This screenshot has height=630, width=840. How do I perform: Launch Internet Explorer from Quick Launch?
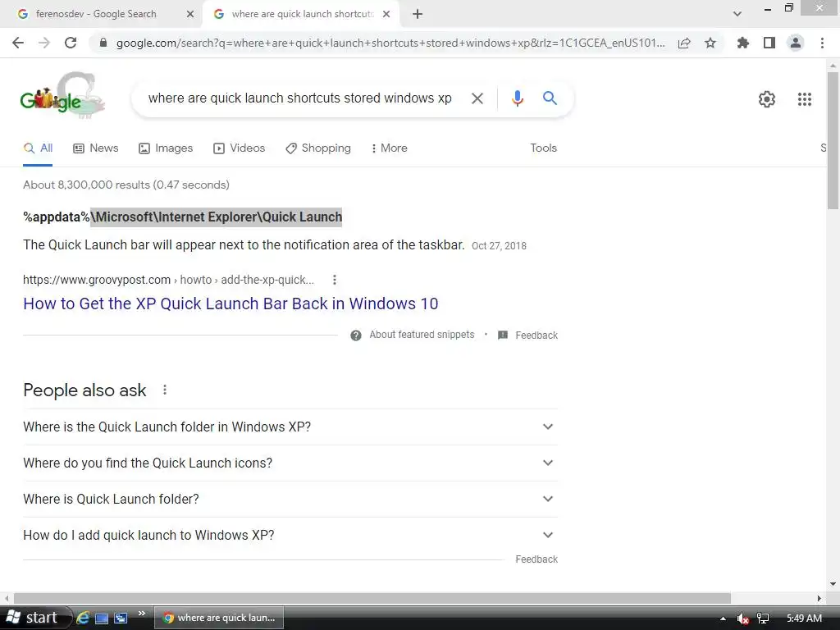point(83,618)
